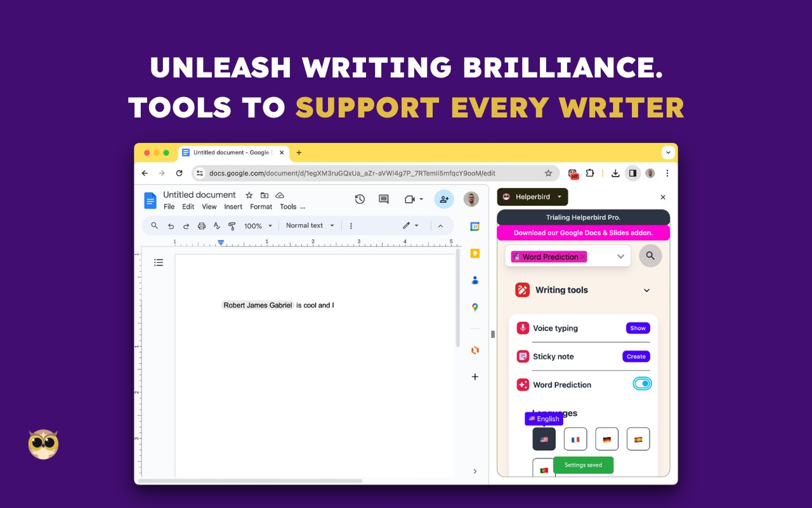Open Google Maps in the side panel
The height and width of the screenshot is (508, 812).
[475, 307]
